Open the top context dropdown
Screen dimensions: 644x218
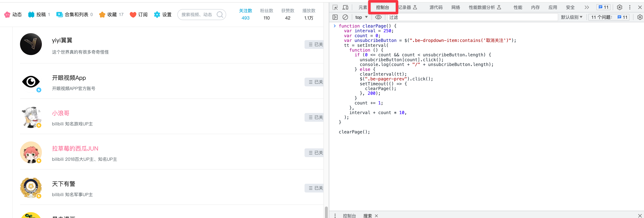pyautogui.click(x=361, y=17)
